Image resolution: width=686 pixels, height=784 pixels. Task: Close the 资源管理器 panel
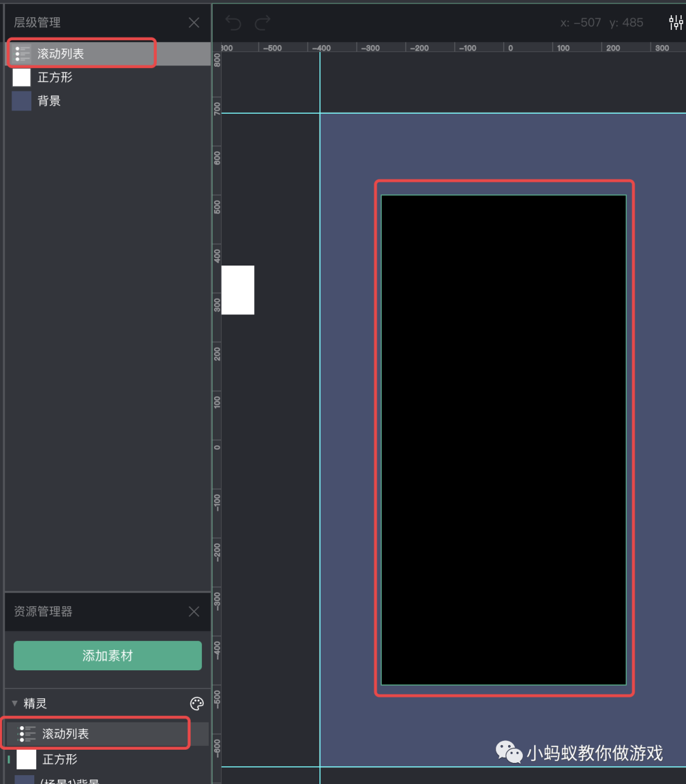pos(194,611)
